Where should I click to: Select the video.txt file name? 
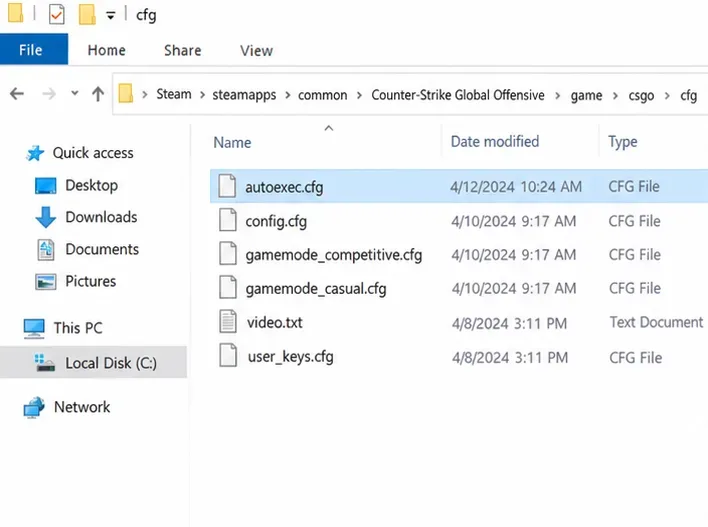(275, 322)
